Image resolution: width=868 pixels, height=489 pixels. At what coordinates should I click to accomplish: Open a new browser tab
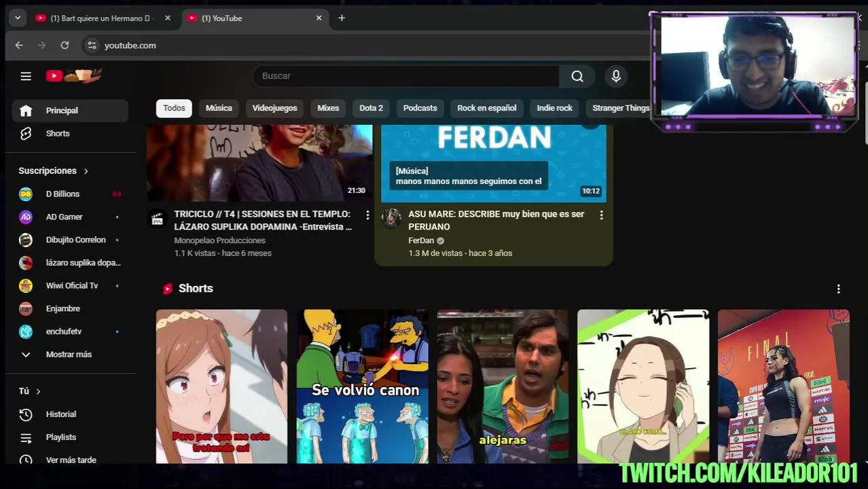click(342, 18)
